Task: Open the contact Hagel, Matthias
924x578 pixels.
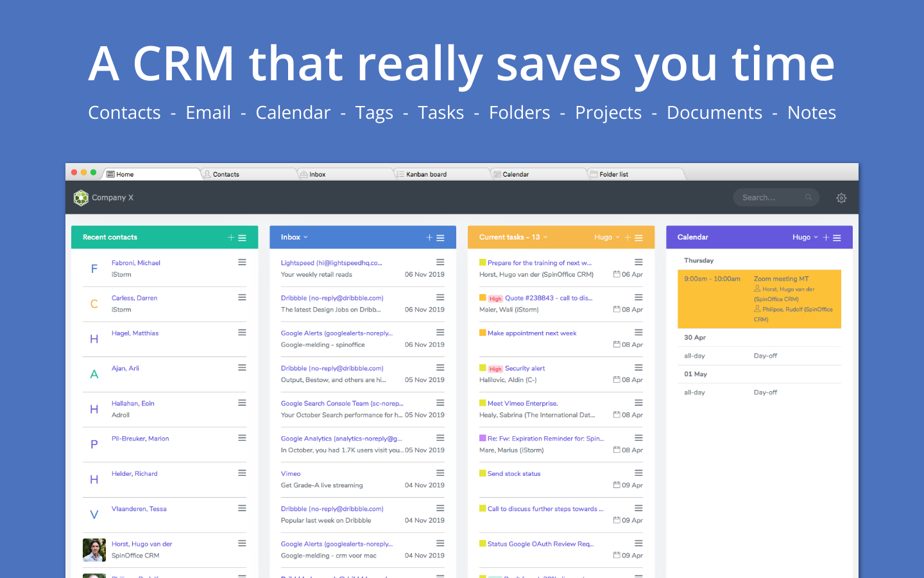Action: (135, 333)
